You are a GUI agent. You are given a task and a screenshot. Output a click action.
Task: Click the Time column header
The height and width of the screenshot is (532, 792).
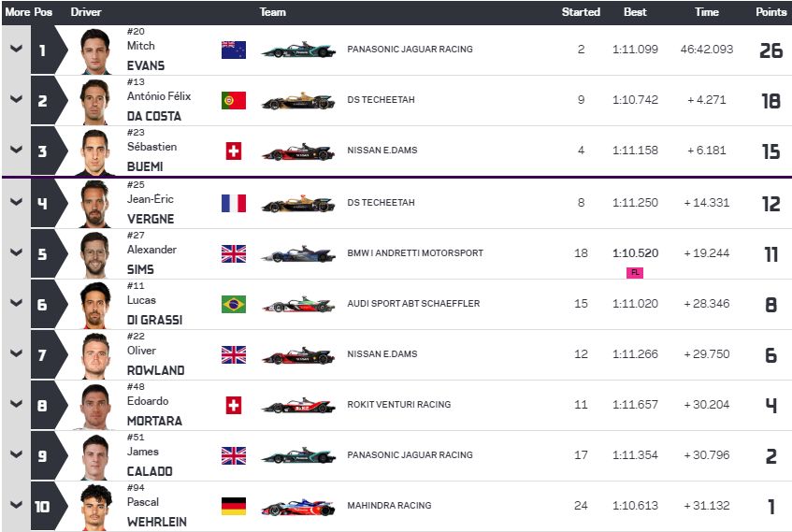coord(707,11)
